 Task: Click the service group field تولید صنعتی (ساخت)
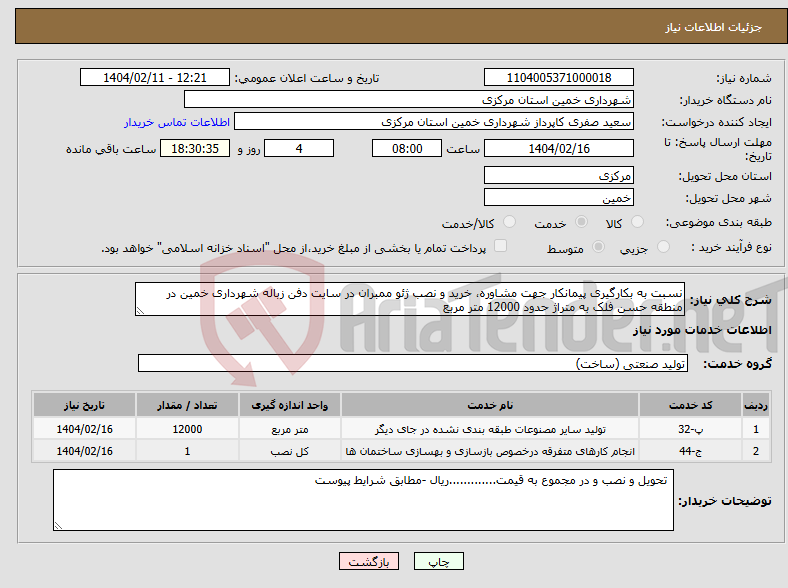coord(413,363)
